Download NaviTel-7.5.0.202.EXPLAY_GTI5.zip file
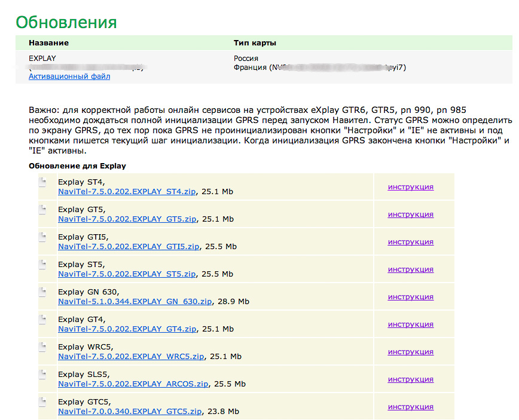Screen dimensions: 519x420 pyautogui.click(x=129, y=247)
